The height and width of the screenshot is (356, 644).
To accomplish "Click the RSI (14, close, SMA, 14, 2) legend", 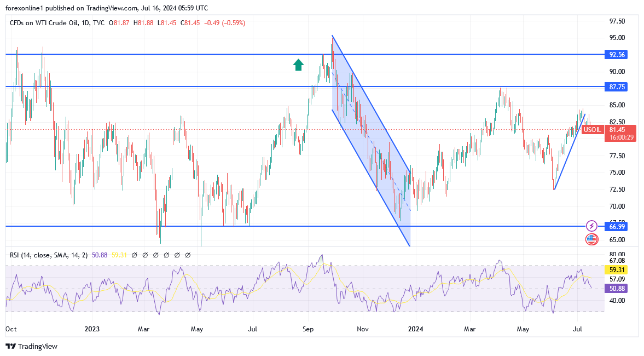I will (x=49, y=255).
